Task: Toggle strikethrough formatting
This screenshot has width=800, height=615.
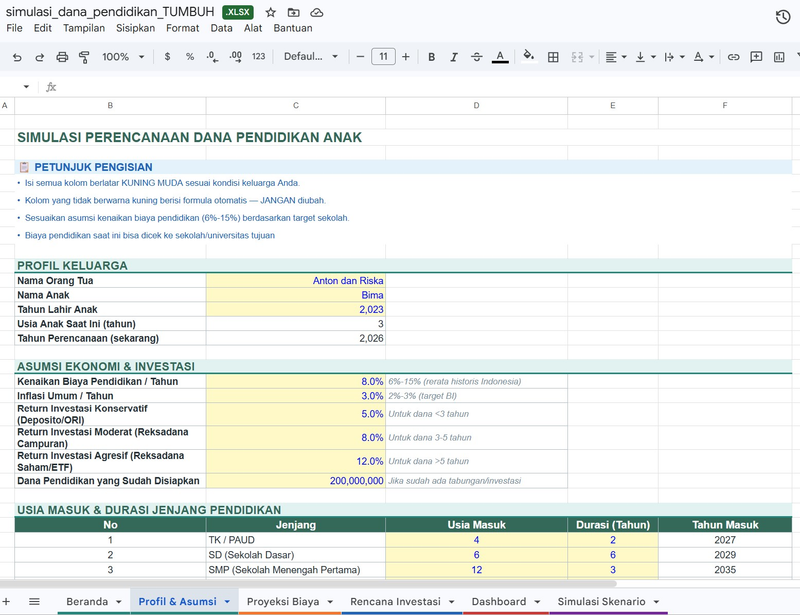Action: pos(477,57)
